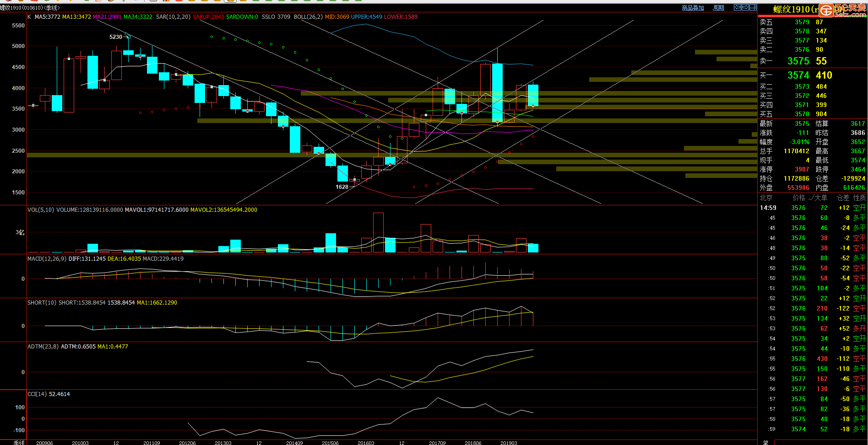Select the MA5:3772 indicator label
Screen dimensions: 868x445
point(47,17)
